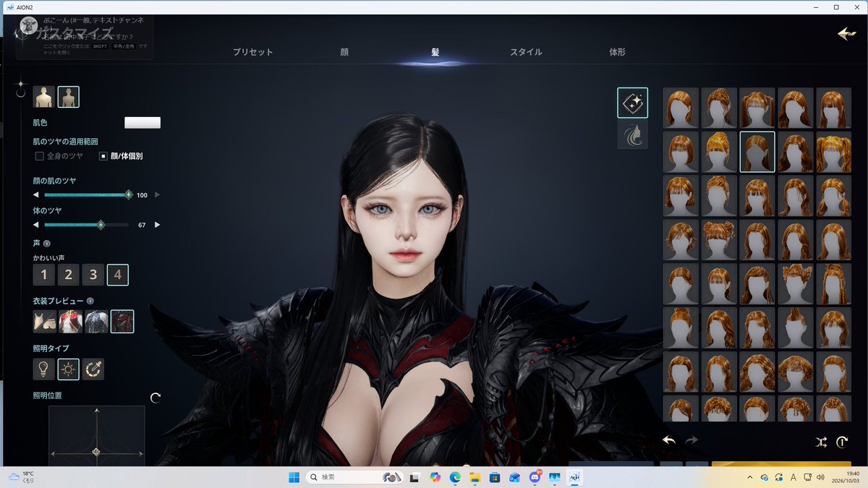Increase 顔の肌のツヤ with the right arrow
This screenshot has width=868, height=488.
point(158,194)
